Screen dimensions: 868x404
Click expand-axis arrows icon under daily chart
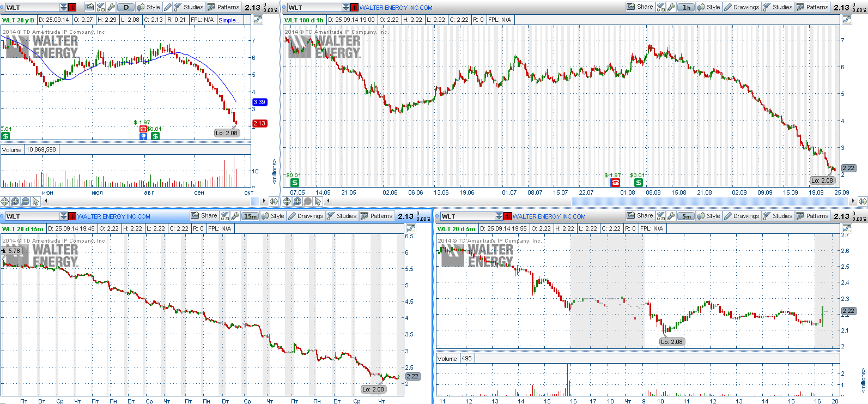tap(274, 201)
